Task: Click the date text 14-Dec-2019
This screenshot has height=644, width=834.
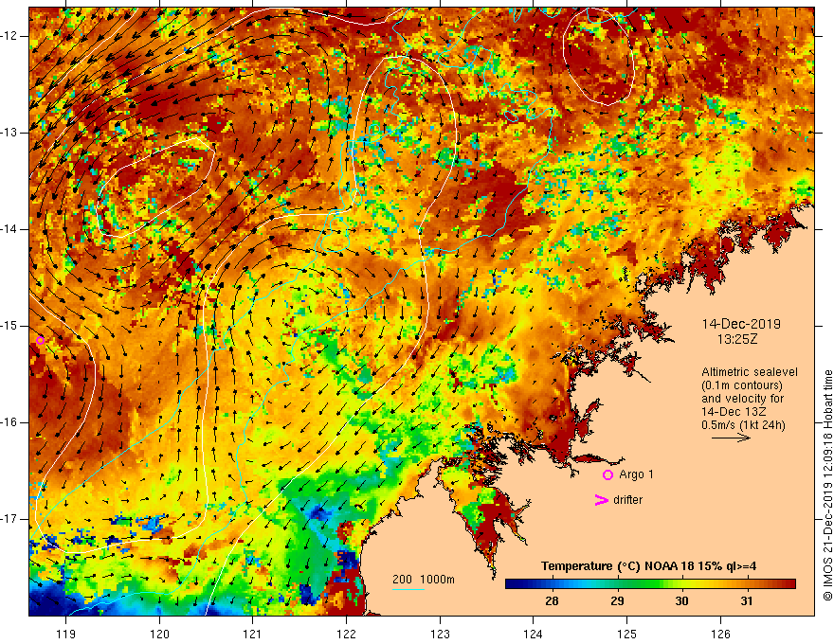Action: click(x=741, y=324)
